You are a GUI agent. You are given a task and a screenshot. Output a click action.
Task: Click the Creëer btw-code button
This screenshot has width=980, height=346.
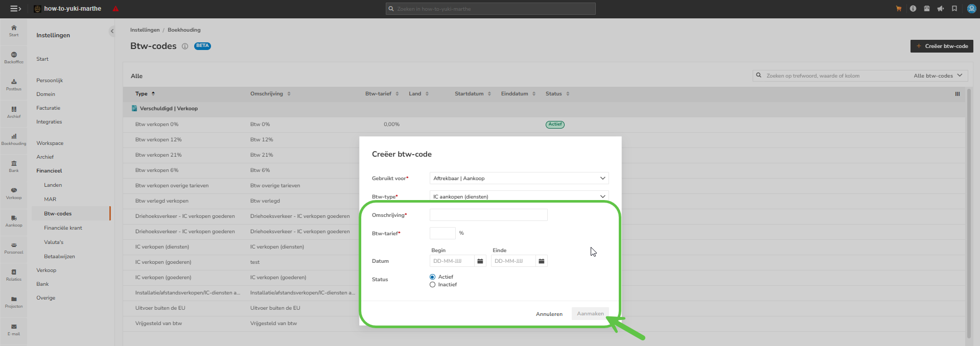pyautogui.click(x=942, y=46)
